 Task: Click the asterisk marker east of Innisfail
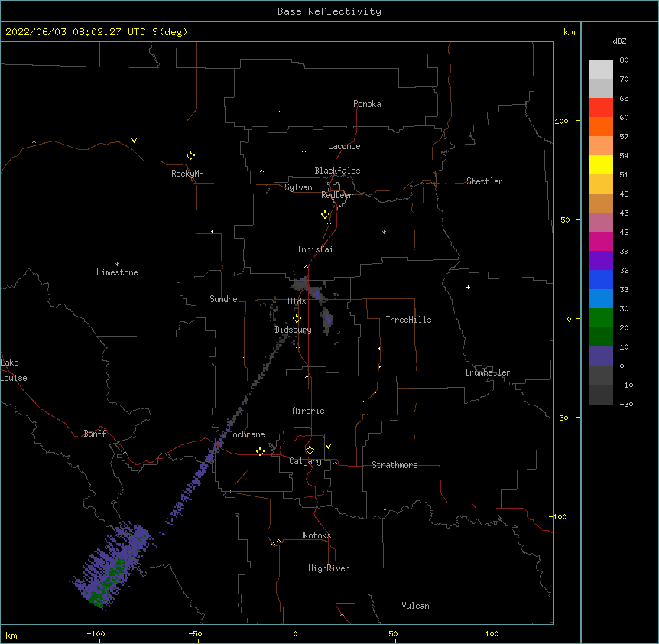pos(384,232)
